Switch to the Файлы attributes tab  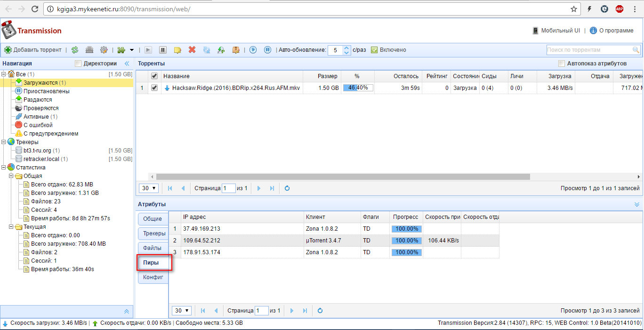152,248
